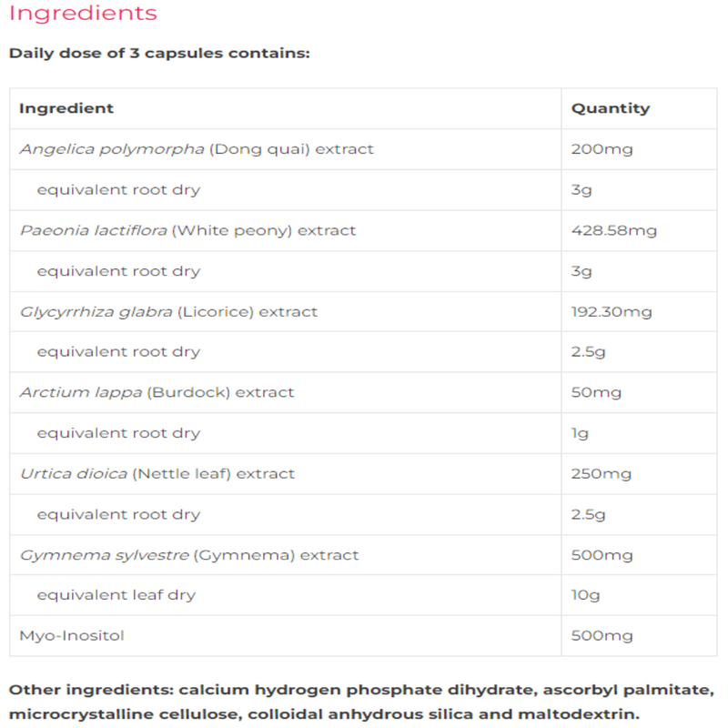Click the 10g quantity value
Viewport: 728px width, 728px height.
coord(585,595)
